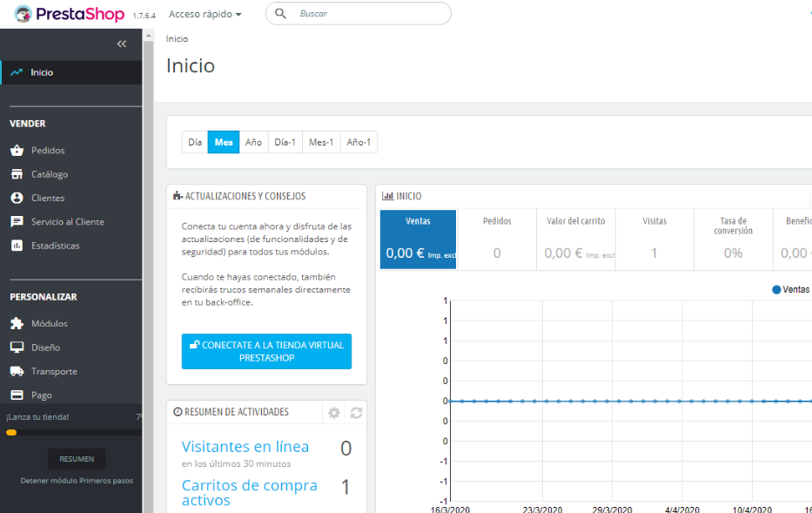
Task: Switch to the Día time tab
Action: point(194,141)
